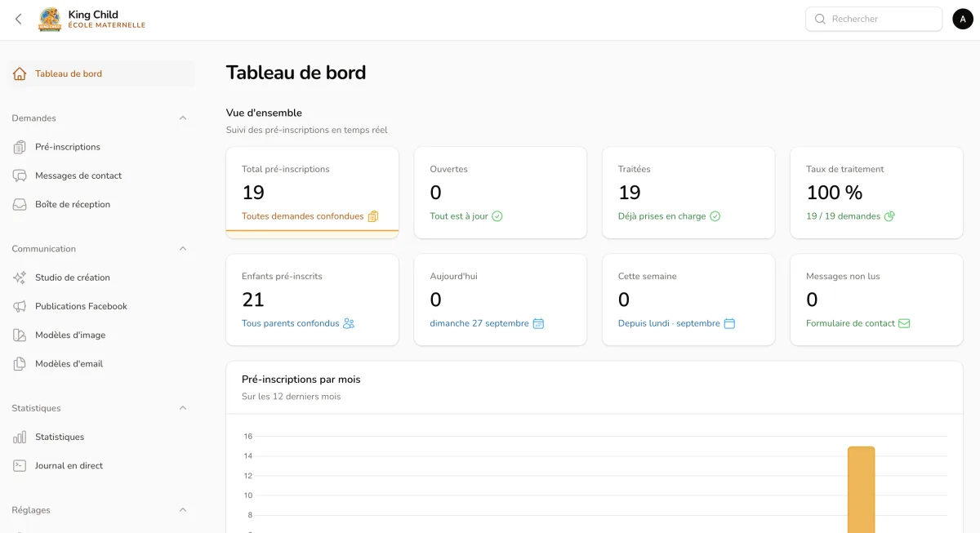
Task: Click the Journal en direct terminal icon
Action: pyautogui.click(x=20, y=465)
